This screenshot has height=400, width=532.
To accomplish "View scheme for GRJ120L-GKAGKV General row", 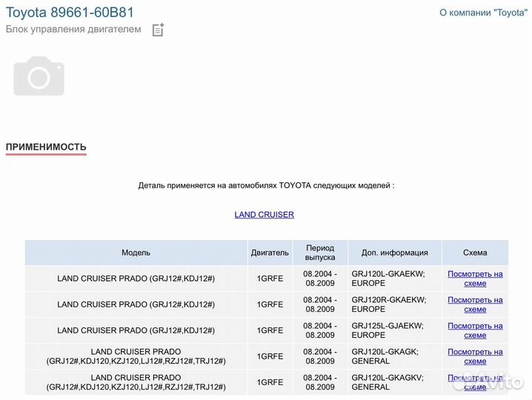I will (475, 382).
